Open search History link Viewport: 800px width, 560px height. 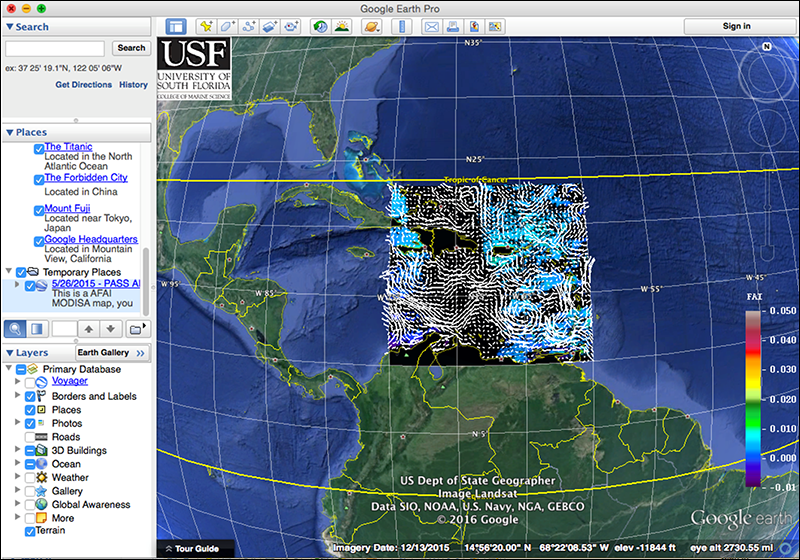(133, 85)
